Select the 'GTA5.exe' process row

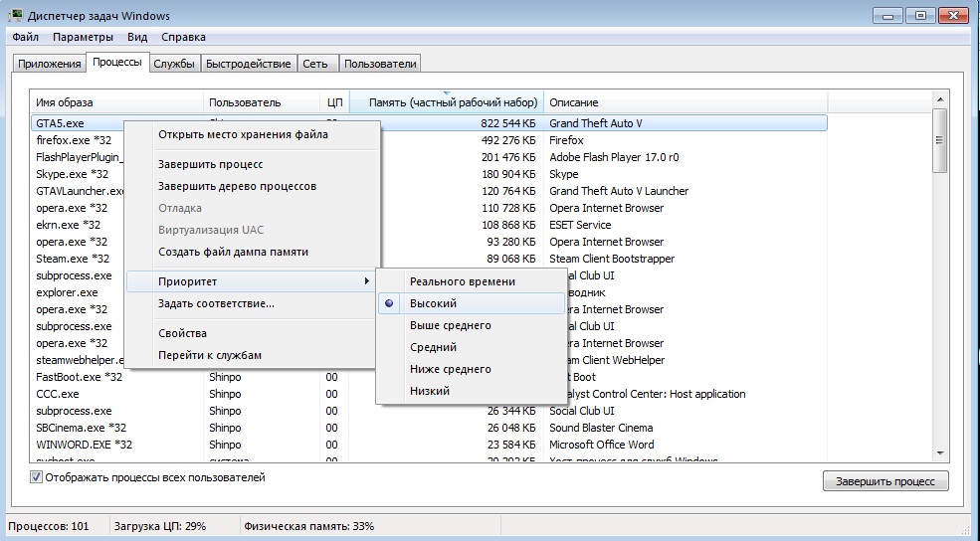coord(429,123)
